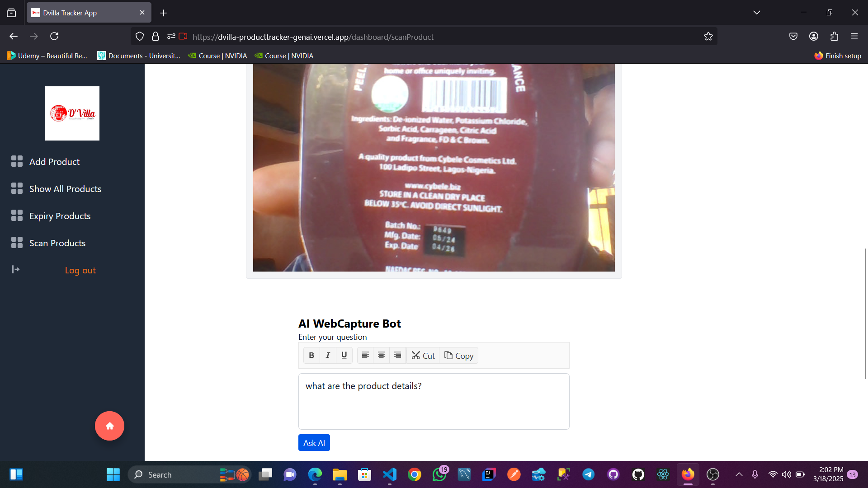Click the site security padlock icon
The width and height of the screenshot is (868, 488).
pos(156,37)
